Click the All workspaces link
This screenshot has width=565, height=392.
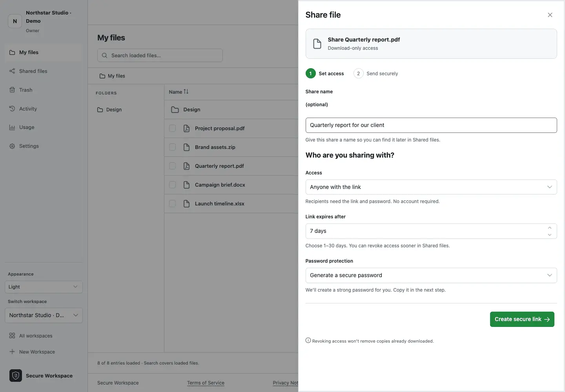tap(36, 336)
